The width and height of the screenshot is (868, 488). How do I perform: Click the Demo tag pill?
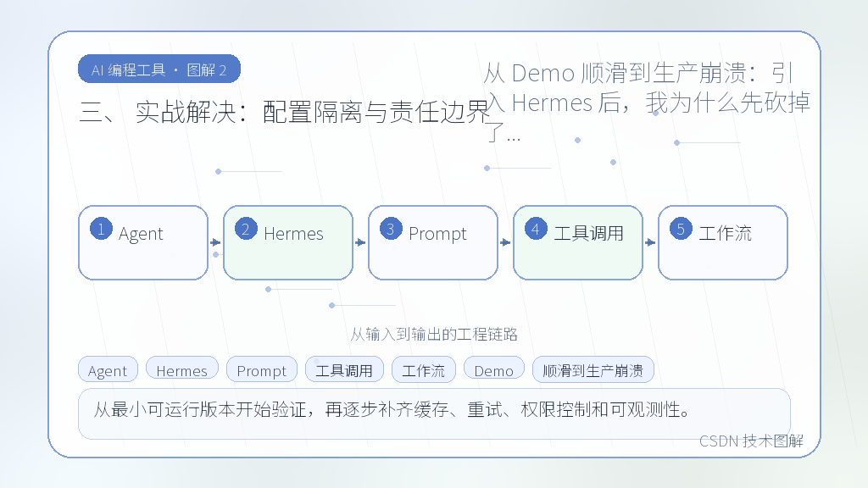(494, 369)
